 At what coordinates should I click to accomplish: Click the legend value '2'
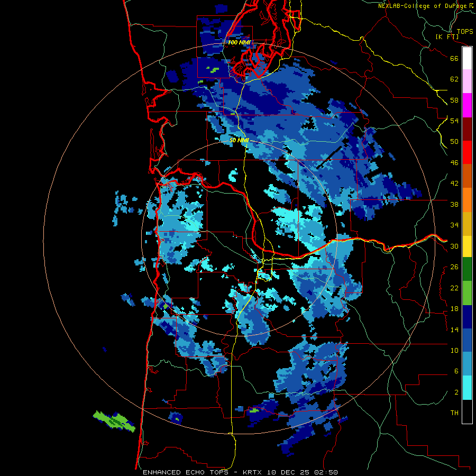tap(456, 392)
